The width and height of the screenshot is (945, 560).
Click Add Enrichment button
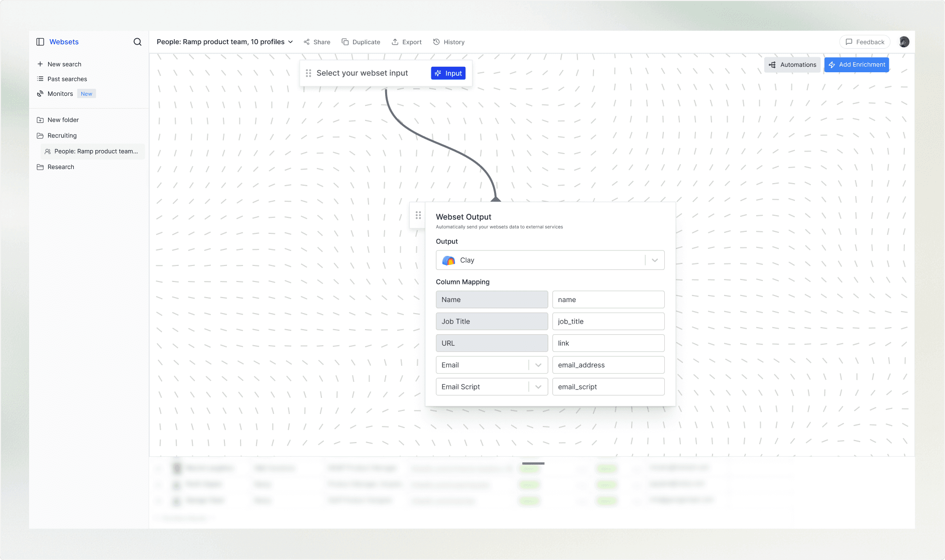(857, 65)
